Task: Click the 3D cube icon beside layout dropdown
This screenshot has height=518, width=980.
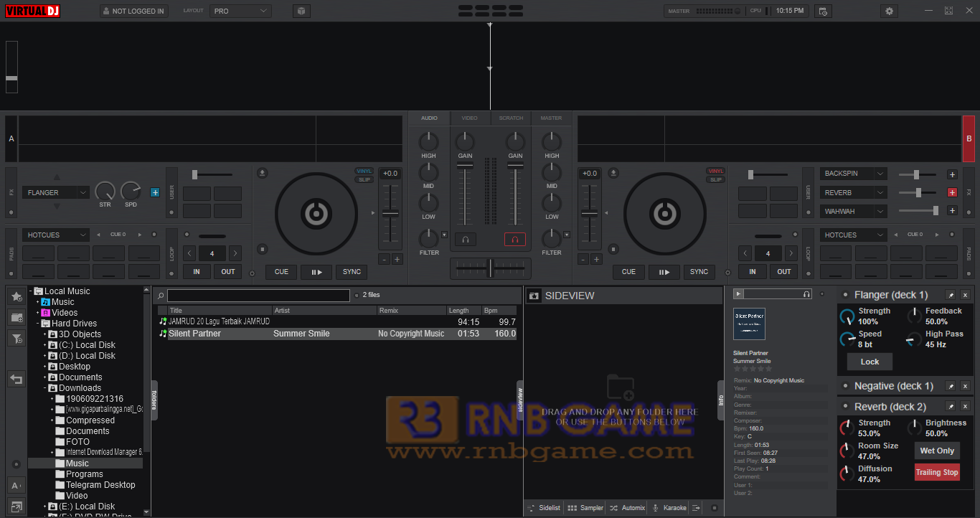Action: (301, 11)
